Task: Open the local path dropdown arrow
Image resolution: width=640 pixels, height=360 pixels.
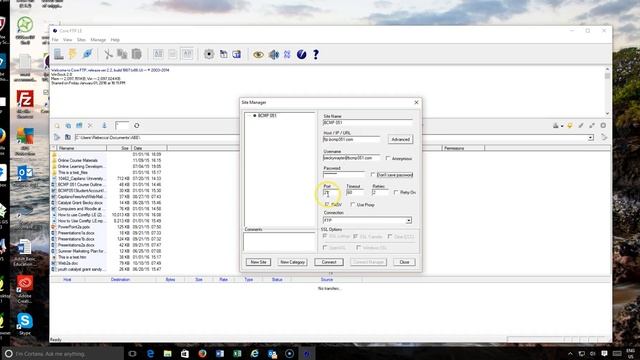Action: [590, 138]
